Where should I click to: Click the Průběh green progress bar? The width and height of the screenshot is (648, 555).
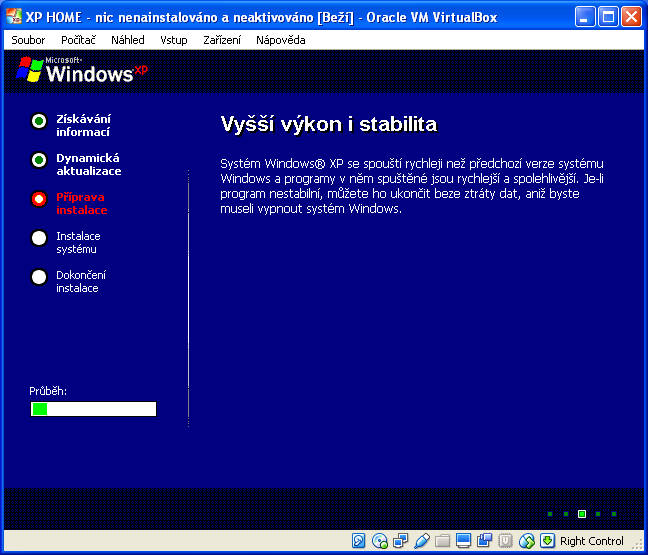93,409
